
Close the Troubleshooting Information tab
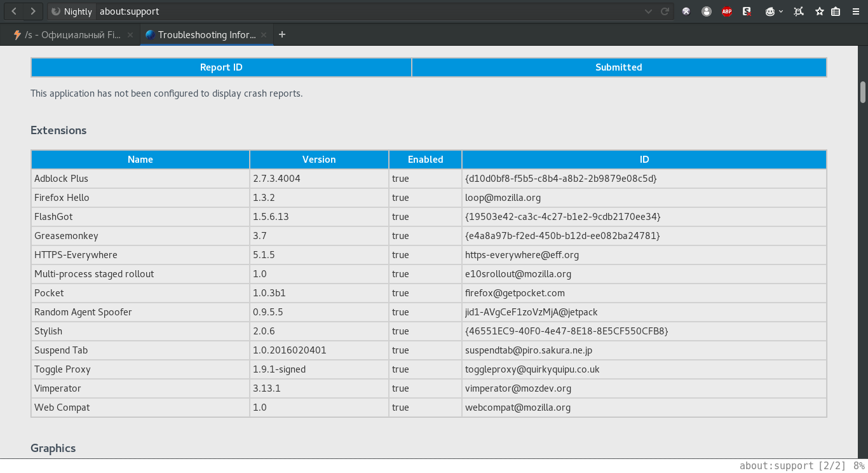pos(264,35)
